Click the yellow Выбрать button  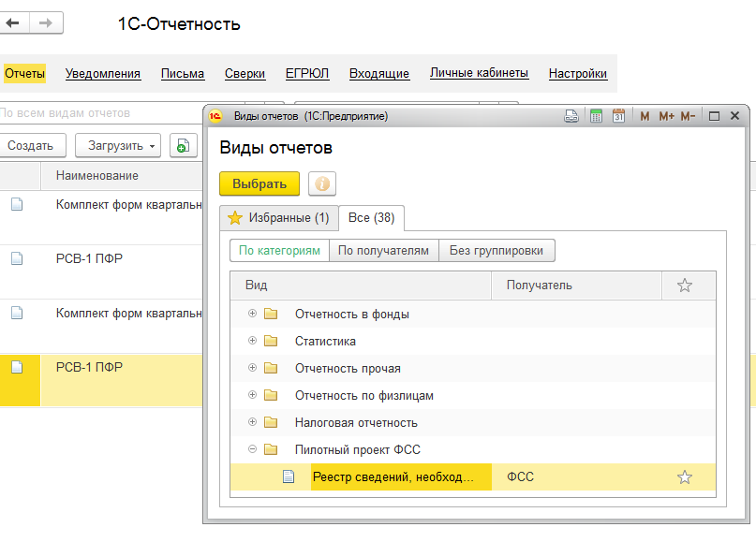(259, 183)
